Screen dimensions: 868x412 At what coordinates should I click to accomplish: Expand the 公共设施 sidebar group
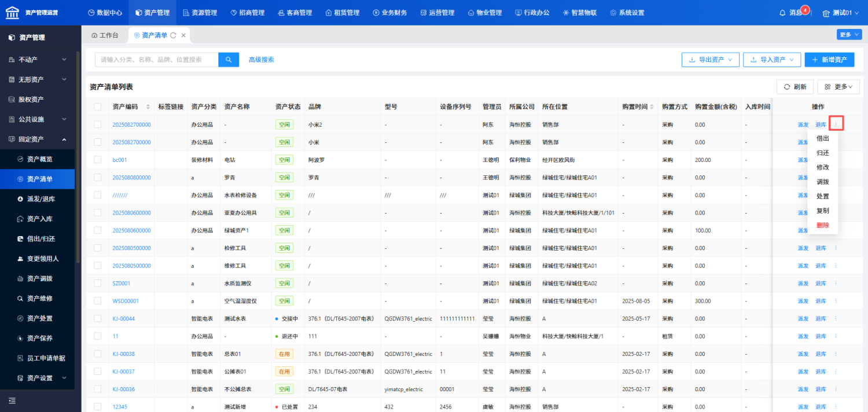tap(37, 119)
